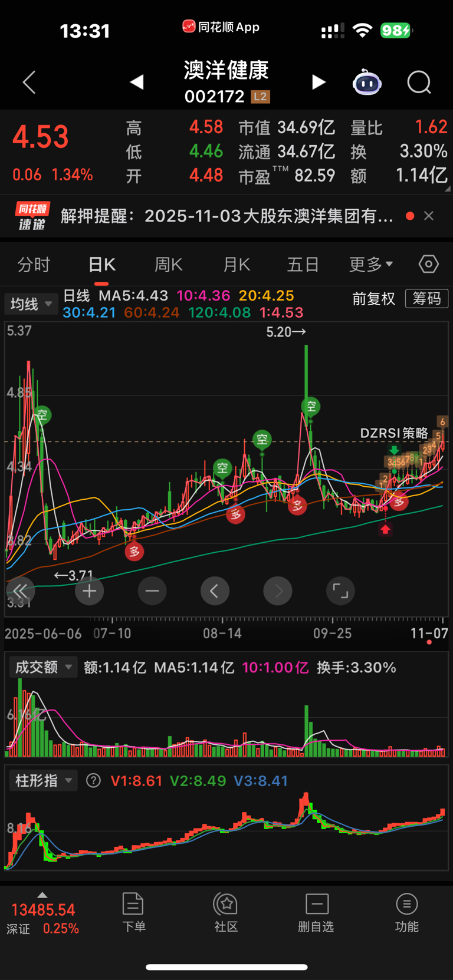The width and height of the screenshot is (453, 980).
Task: Open the search magnifier icon
Action: 419,83
